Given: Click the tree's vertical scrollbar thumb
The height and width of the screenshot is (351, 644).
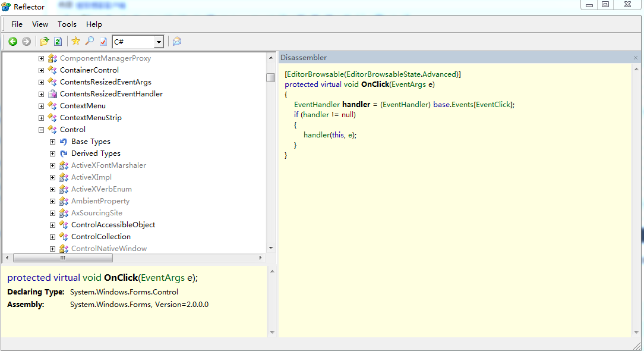Looking at the screenshot, I should (x=271, y=77).
